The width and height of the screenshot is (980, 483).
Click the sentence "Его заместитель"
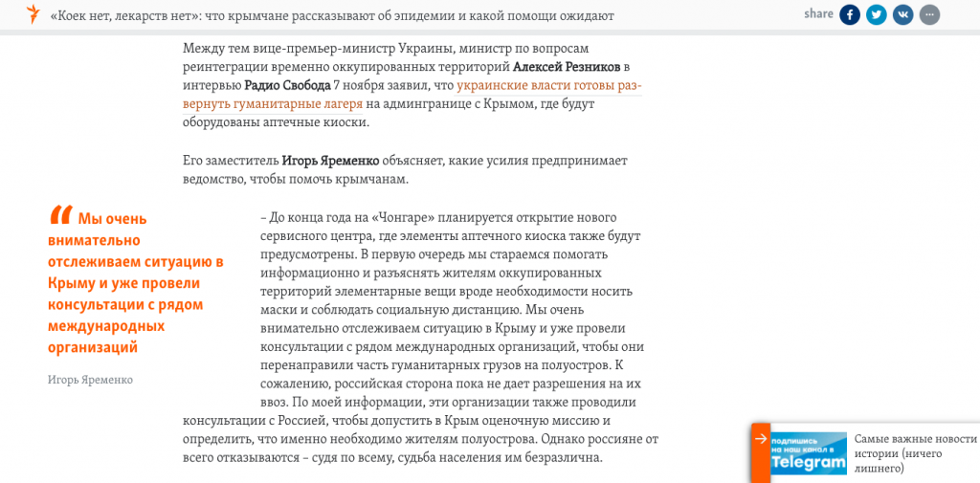pyautogui.click(x=405, y=170)
